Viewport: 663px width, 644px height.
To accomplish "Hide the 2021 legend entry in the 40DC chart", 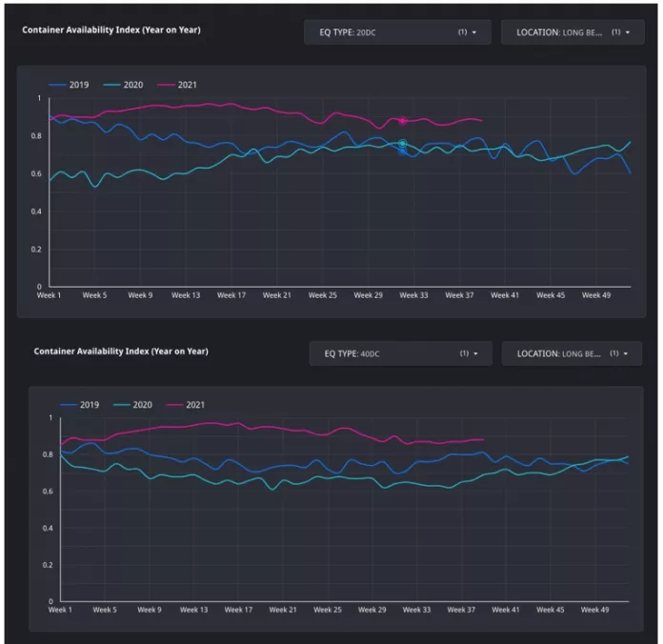I will click(x=190, y=405).
